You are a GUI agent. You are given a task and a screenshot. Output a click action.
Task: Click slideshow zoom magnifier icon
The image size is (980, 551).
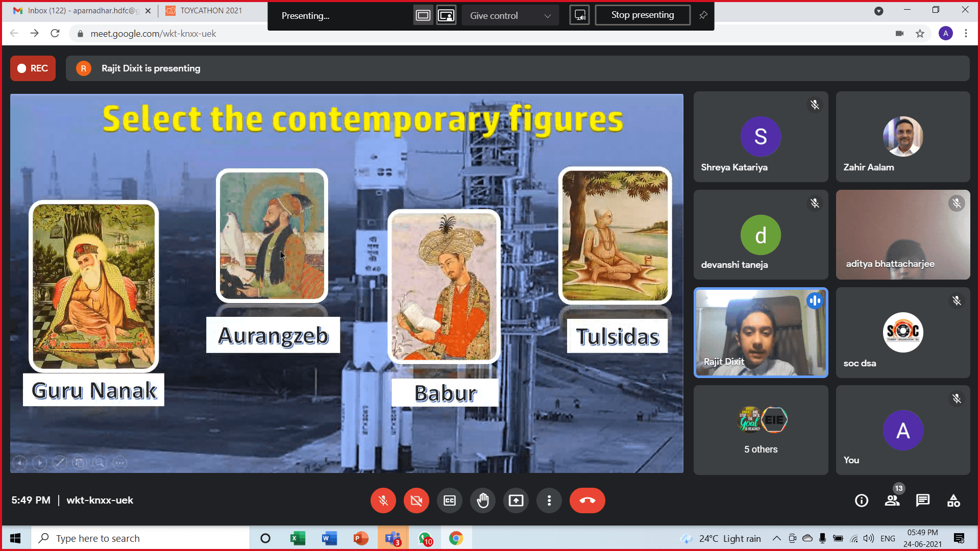[x=99, y=463]
